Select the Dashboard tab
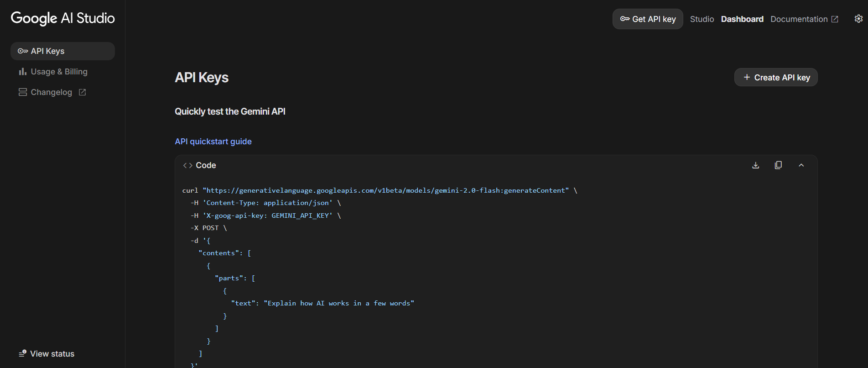 (x=742, y=19)
